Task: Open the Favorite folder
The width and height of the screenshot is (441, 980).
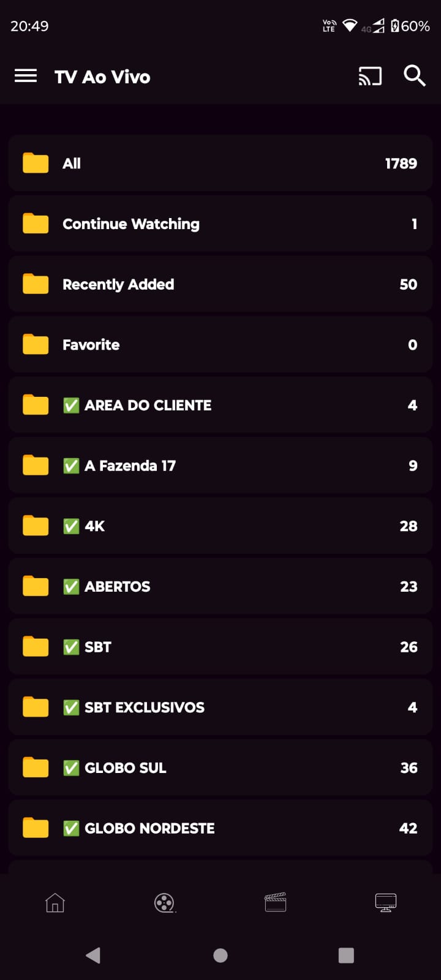Action: (221, 345)
